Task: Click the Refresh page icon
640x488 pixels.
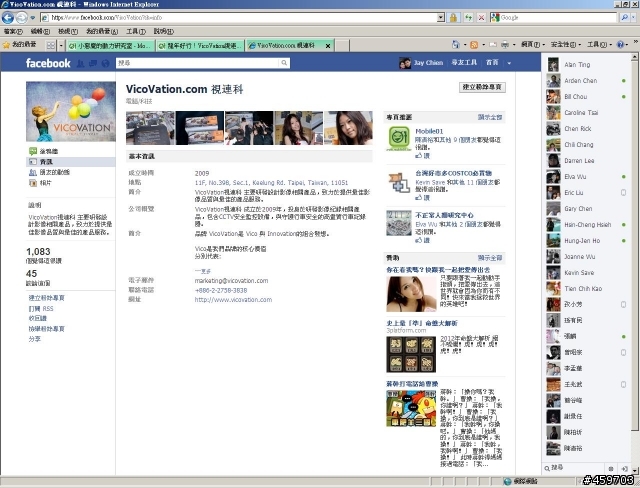Action: coord(468,18)
